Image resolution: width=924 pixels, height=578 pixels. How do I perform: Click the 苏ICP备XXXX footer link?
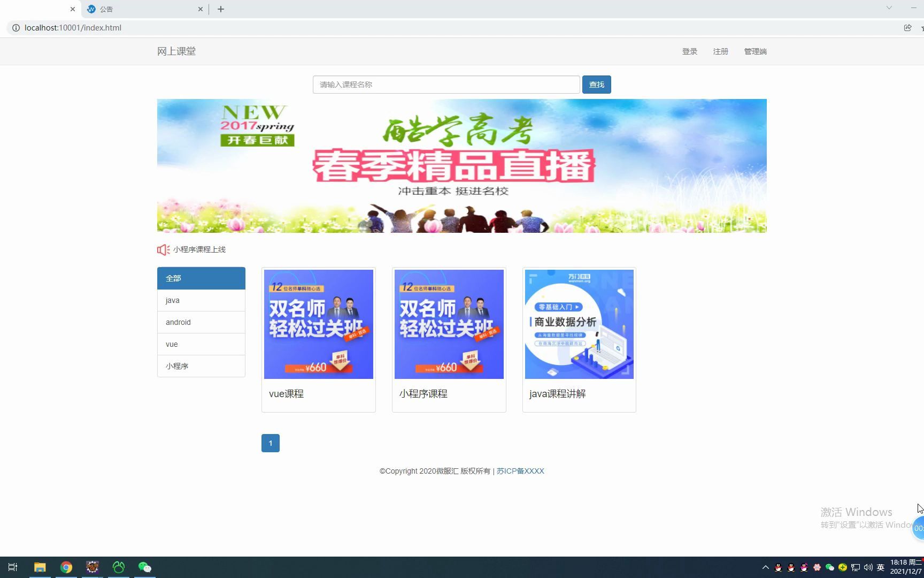[x=520, y=471]
